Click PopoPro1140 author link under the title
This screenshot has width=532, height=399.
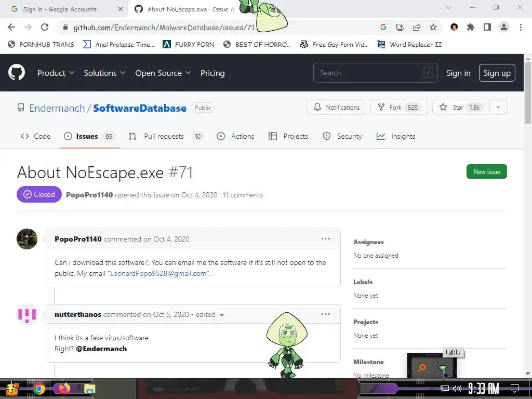tap(89, 195)
